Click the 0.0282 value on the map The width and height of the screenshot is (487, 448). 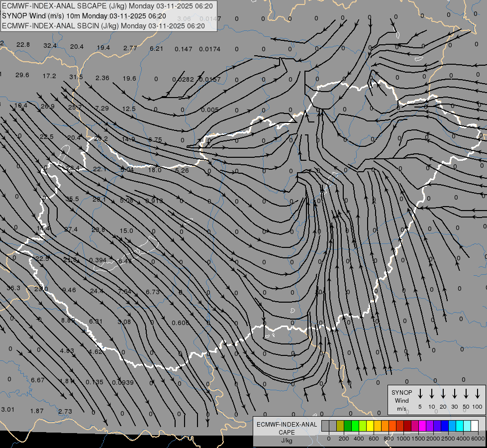183,79
